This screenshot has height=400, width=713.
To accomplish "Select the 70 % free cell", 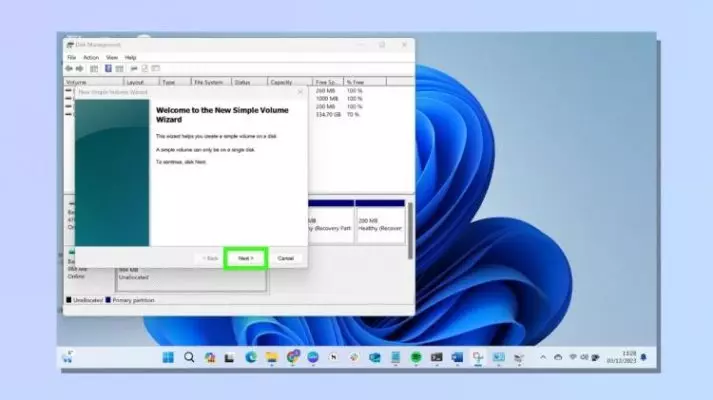I will click(353, 115).
